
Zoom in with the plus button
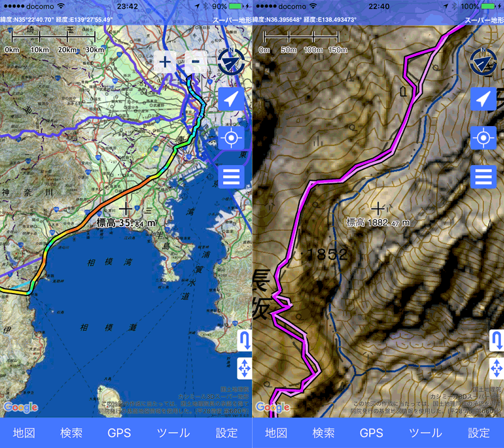(165, 62)
